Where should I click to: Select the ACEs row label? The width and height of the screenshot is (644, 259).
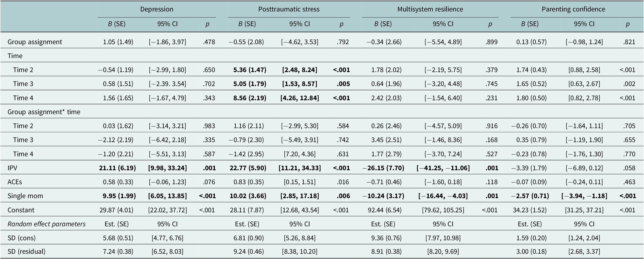[15, 182]
